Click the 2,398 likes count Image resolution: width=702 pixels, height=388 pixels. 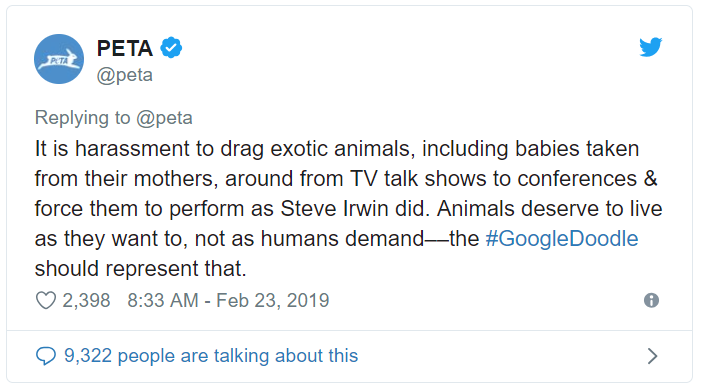click(x=86, y=301)
